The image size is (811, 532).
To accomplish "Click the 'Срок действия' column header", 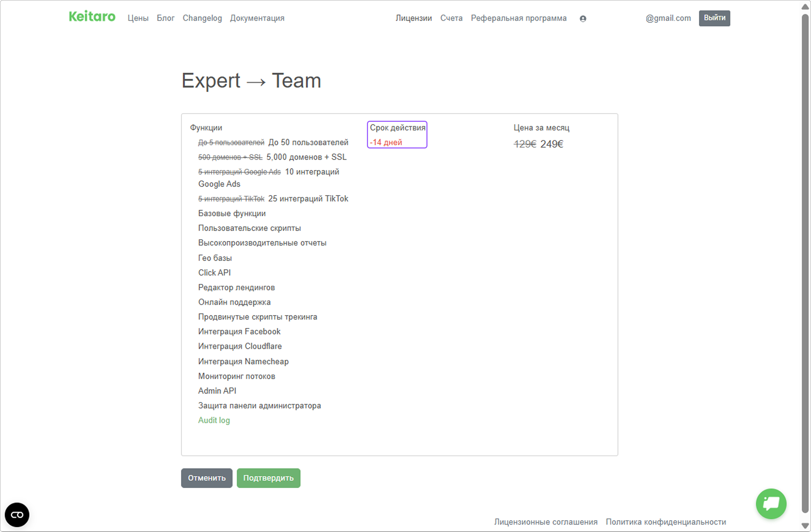I will pos(398,128).
